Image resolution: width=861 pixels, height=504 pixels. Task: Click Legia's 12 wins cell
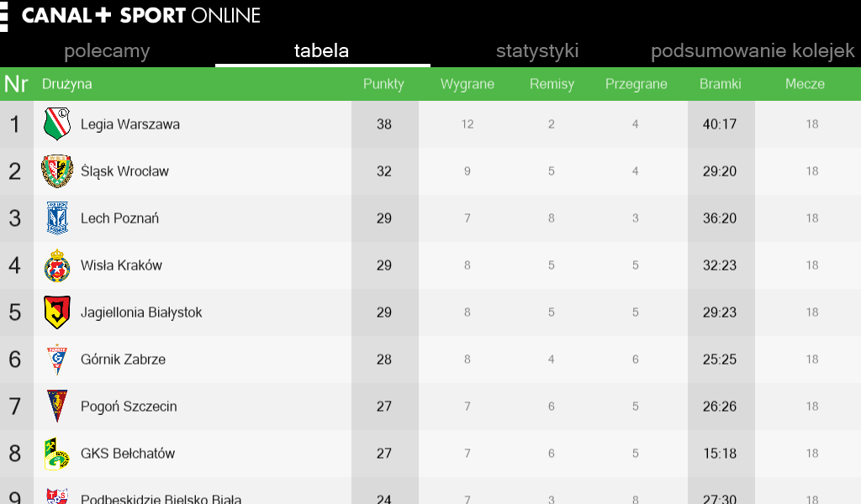[x=467, y=124]
